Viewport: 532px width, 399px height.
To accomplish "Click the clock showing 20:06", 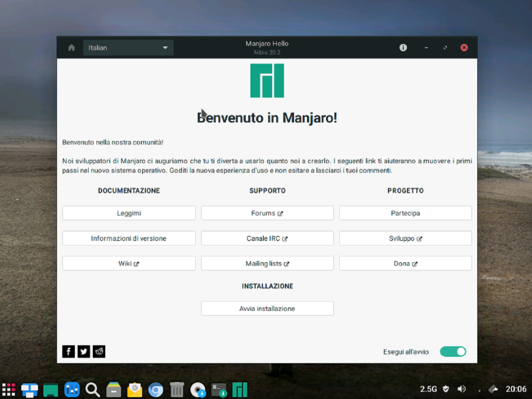I will tap(516, 389).
